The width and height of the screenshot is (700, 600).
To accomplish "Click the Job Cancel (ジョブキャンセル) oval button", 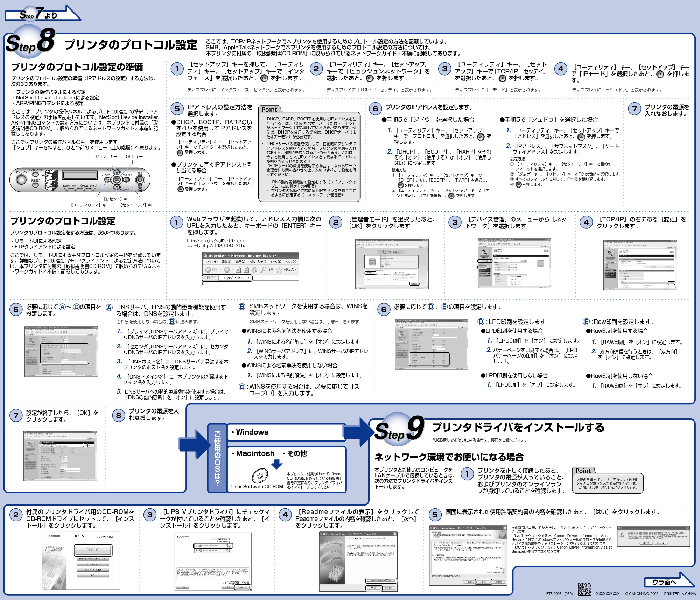I will point(35,174).
